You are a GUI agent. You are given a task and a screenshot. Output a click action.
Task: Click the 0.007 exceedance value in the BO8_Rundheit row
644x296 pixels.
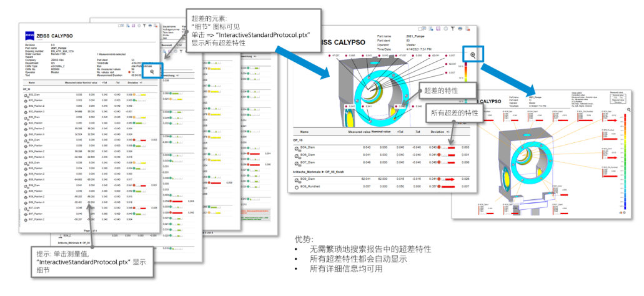(465, 186)
